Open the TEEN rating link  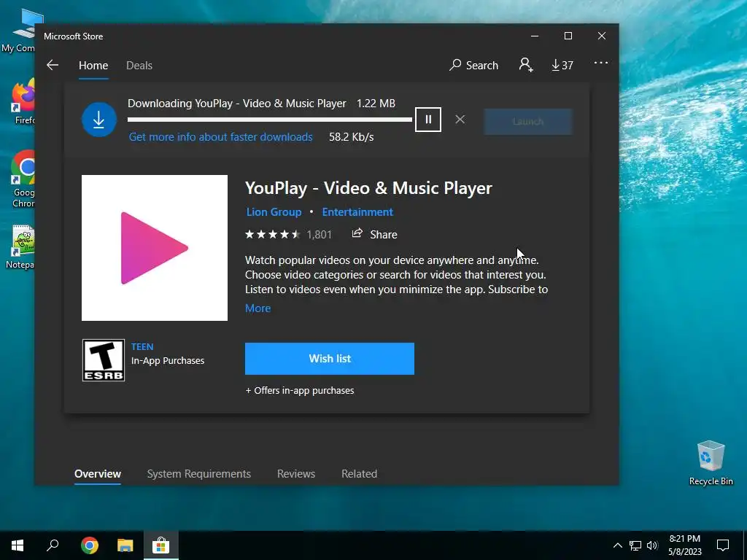142,346
